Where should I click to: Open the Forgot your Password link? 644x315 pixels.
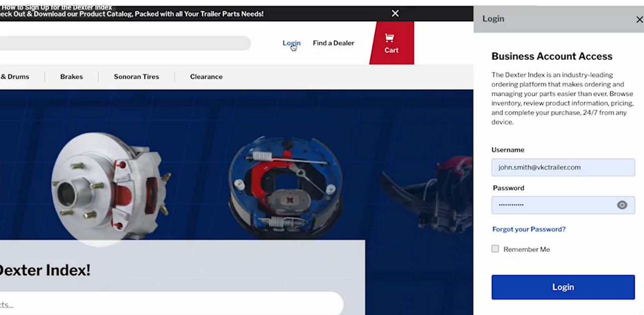coord(529,229)
